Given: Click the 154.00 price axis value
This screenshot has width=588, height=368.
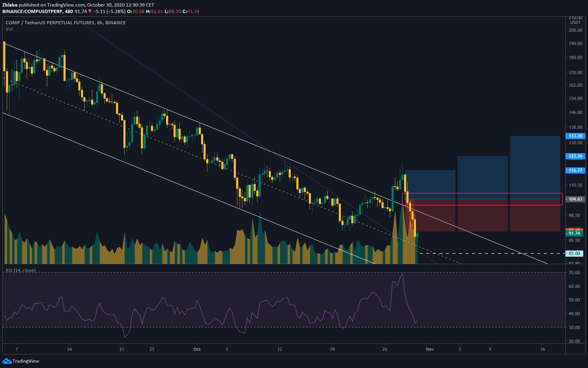Looking at the screenshot, I should [575, 99].
